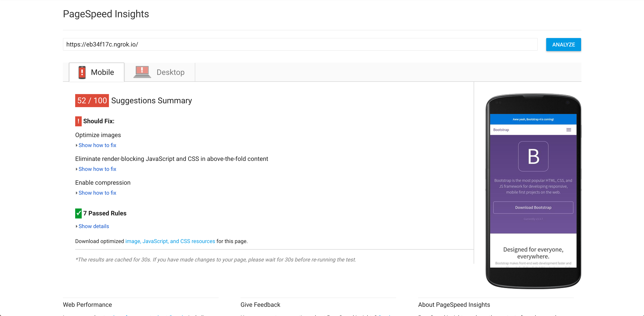Viewport: 644px width, 316px height.
Task: Click the green checkmark Passed Rules icon
Action: (78, 213)
